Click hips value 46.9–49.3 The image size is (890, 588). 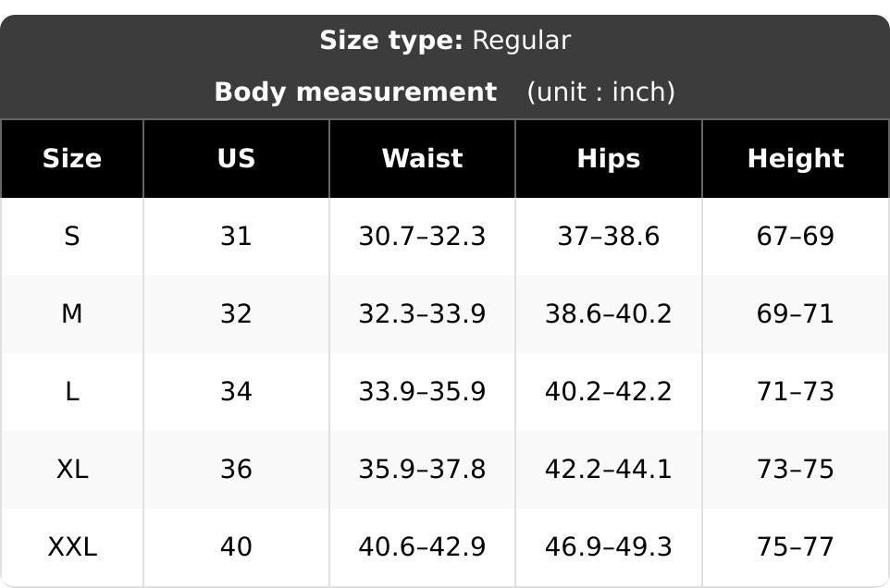coord(609,546)
